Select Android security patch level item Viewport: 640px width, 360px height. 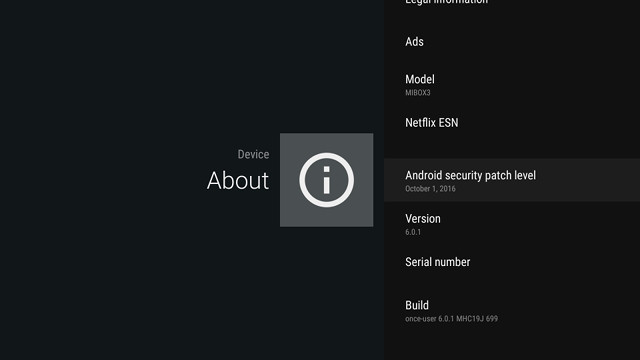tap(512, 180)
